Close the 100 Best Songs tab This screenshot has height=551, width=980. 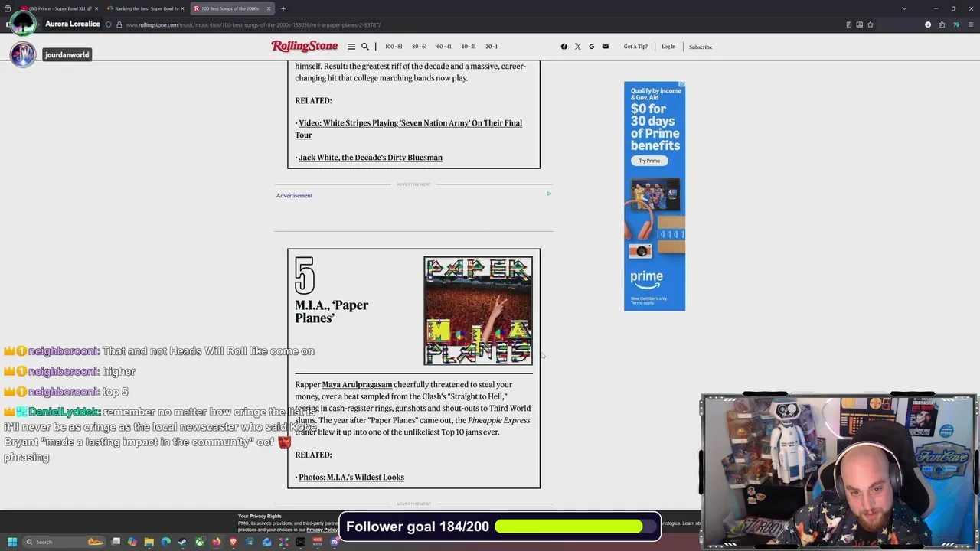269,8
